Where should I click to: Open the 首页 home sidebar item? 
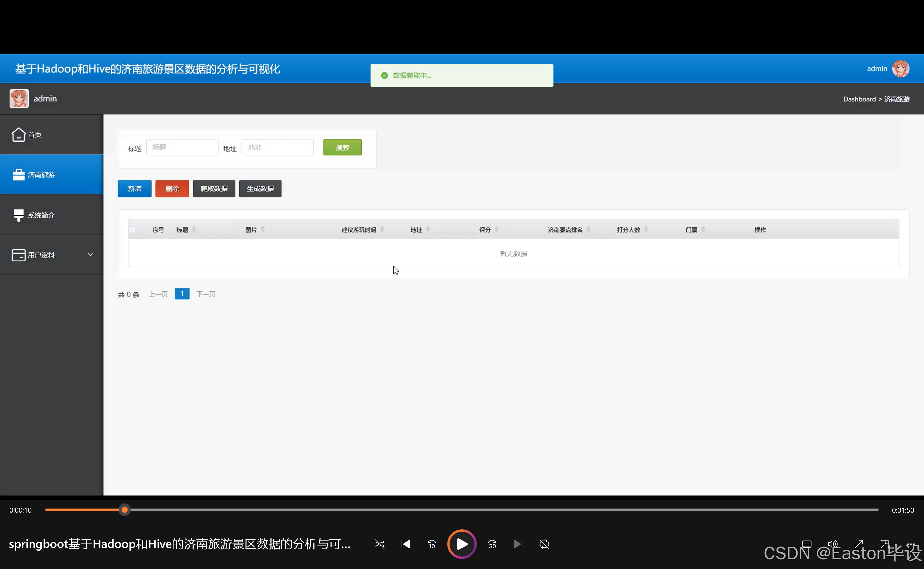tap(52, 134)
